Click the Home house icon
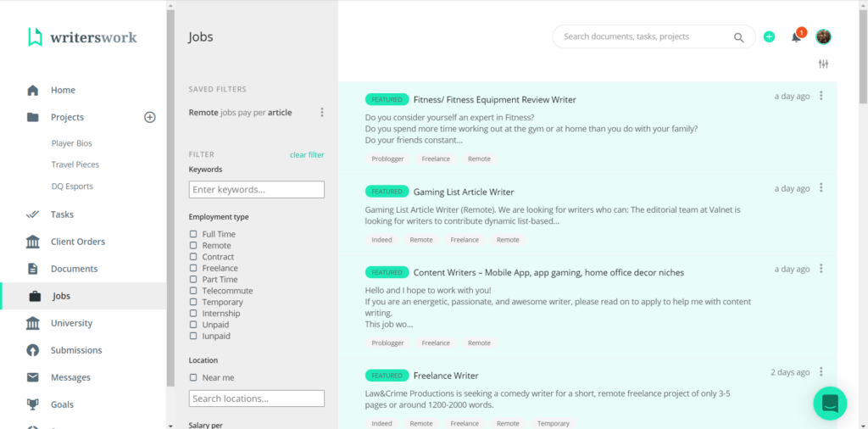This screenshot has height=429, width=868. (33, 90)
